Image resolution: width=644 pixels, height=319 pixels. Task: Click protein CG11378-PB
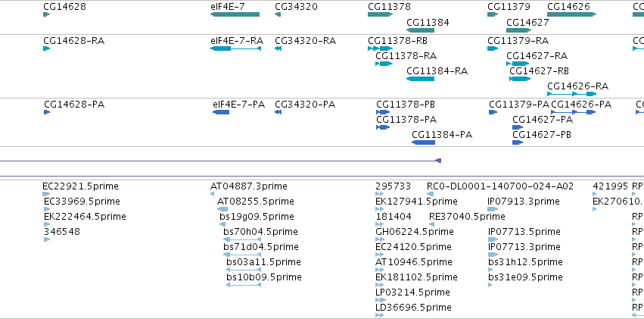406,105
